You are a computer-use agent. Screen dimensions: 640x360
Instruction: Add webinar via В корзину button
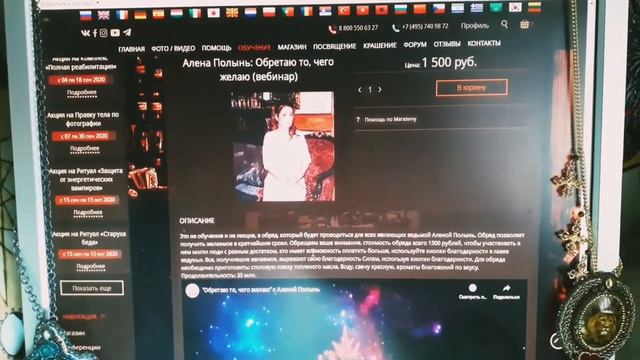tap(471, 87)
